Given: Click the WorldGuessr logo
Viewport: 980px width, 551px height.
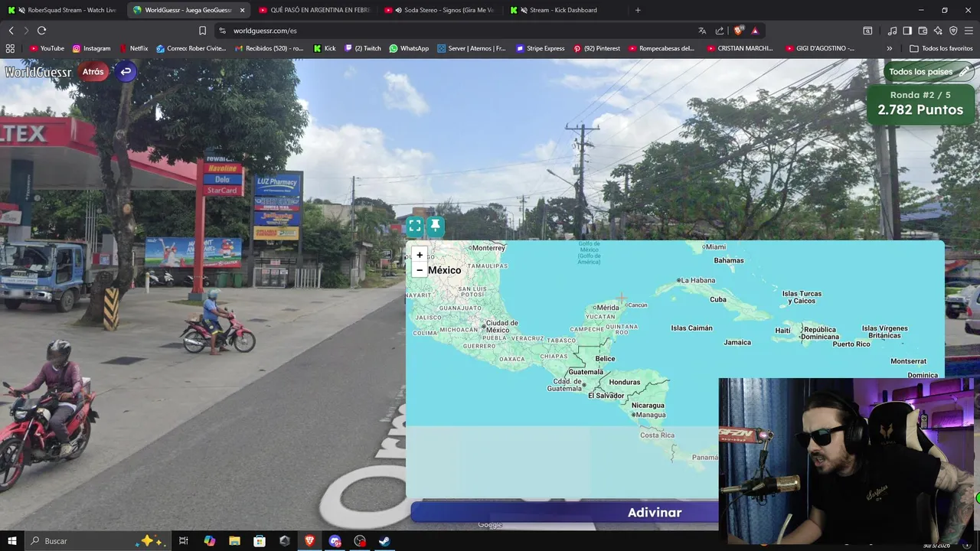Looking at the screenshot, I should pyautogui.click(x=38, y=72).
